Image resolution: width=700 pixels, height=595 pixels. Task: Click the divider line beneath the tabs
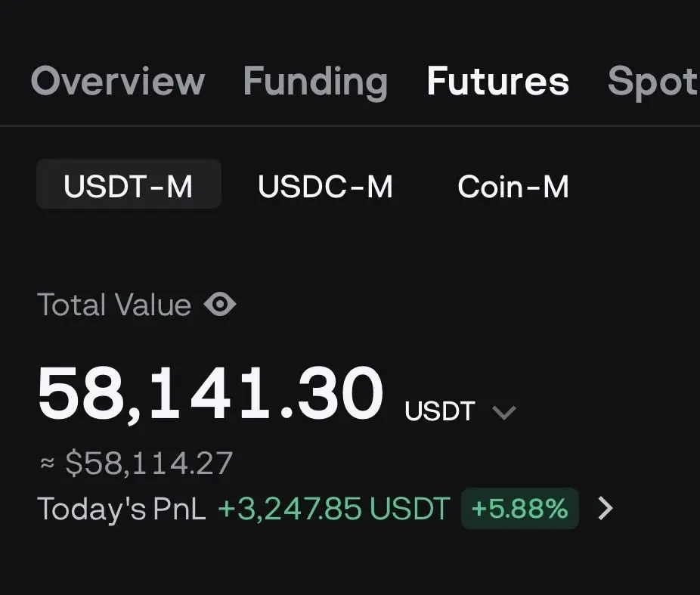click(350, 126)
